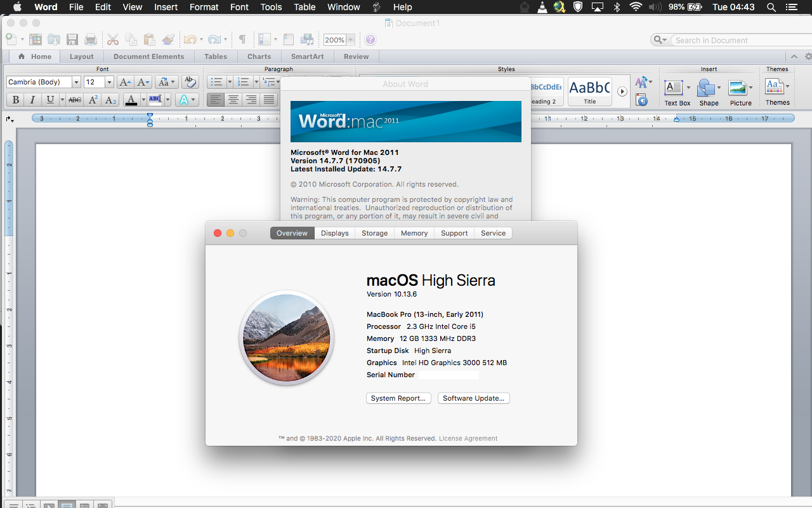Viewport: 812px width, 508px height.
Task: Click the New Blank Document icon
Action: (11, 39)
